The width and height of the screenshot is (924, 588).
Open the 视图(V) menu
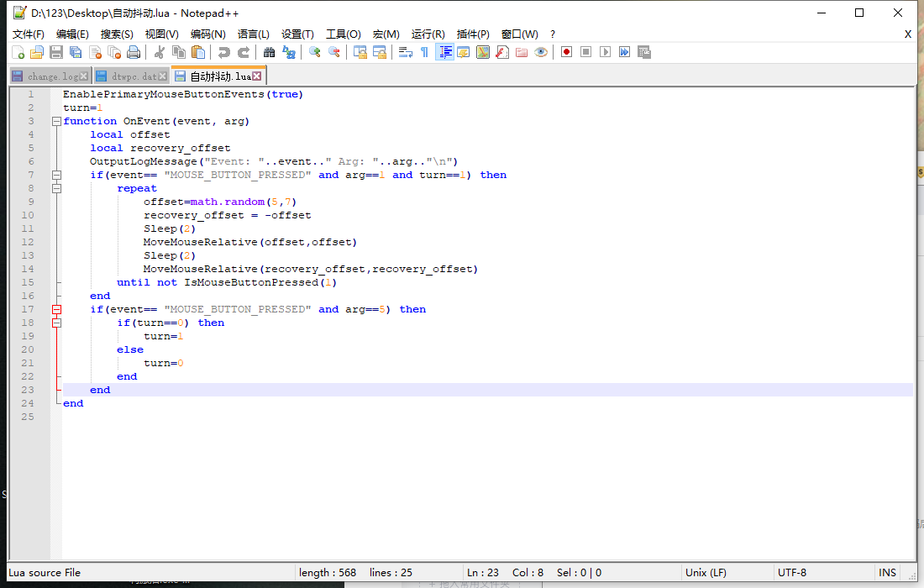[x=162, y=34]
